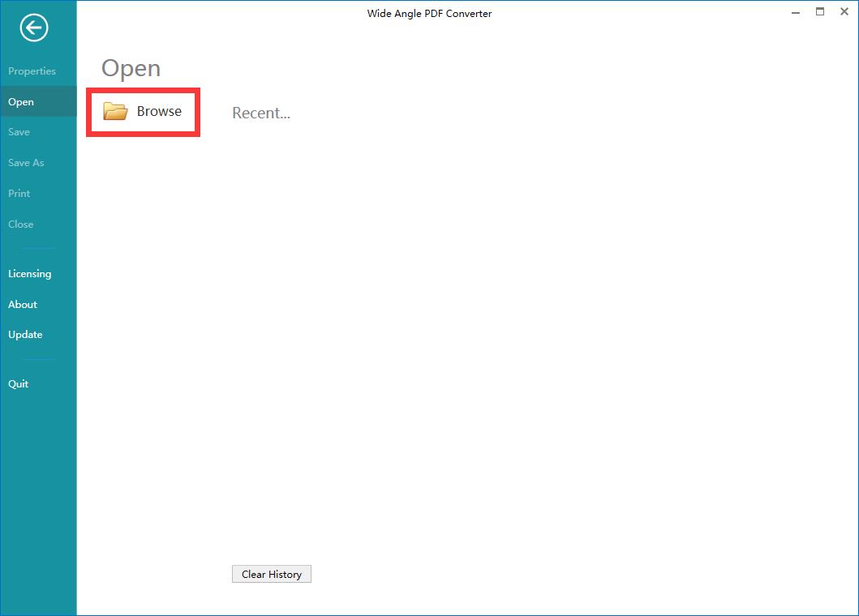Maximize the Wide Angle PDF Converter window
859x616 pixels.
[820, 11]
